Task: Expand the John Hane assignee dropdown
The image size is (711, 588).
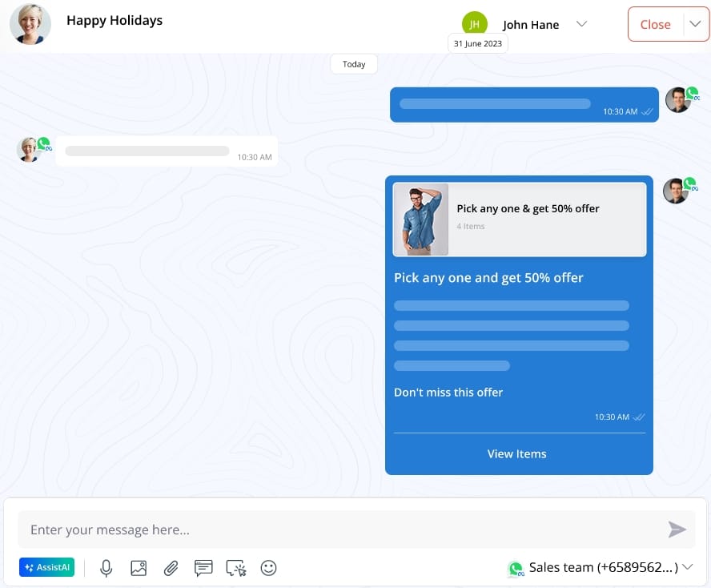Action: 582,24
